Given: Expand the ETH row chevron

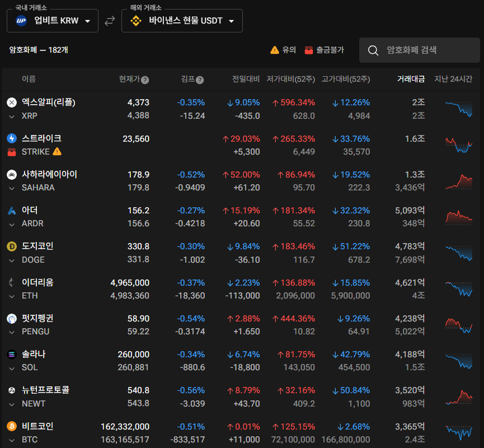Looking at the screenshot, I should point(12,296).
